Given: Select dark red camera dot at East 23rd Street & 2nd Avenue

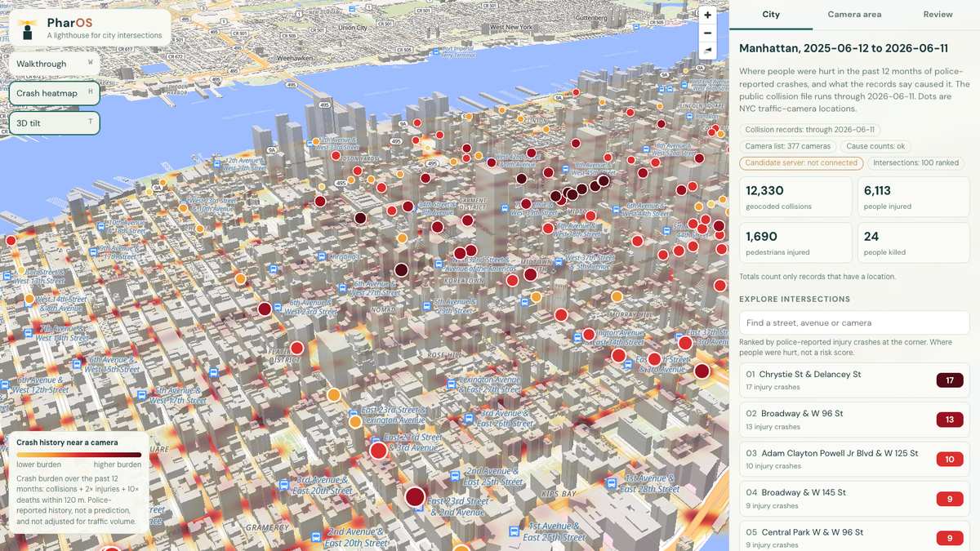Looking at the screenshot, I should tap(415, 496).
